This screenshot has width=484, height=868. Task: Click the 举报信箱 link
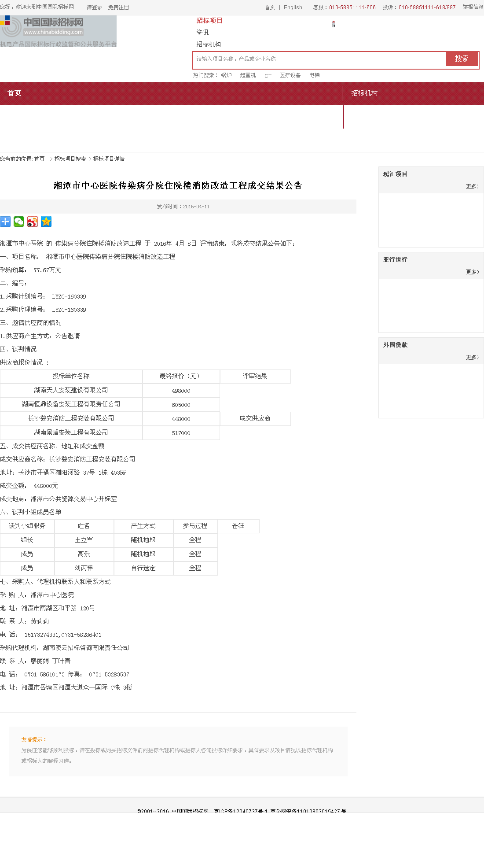473,7
